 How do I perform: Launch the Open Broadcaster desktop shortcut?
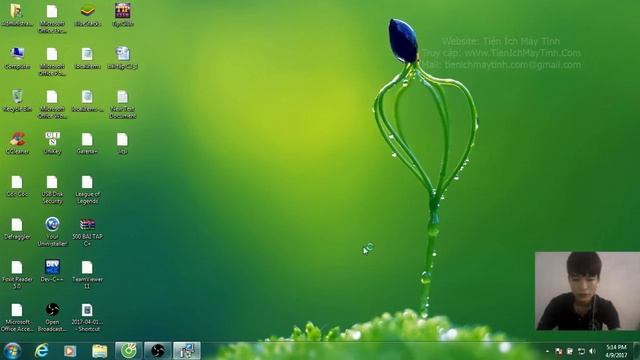pos(52,317)
